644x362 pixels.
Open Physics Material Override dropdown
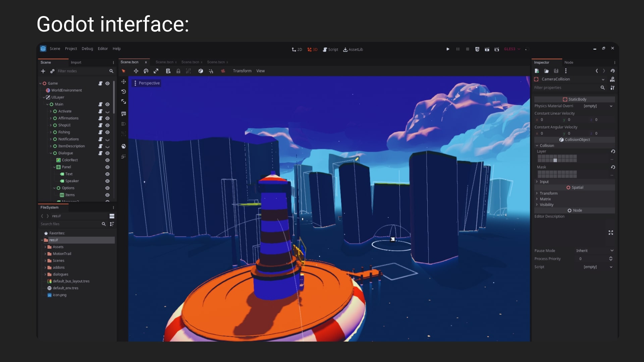tap(598, 106)
